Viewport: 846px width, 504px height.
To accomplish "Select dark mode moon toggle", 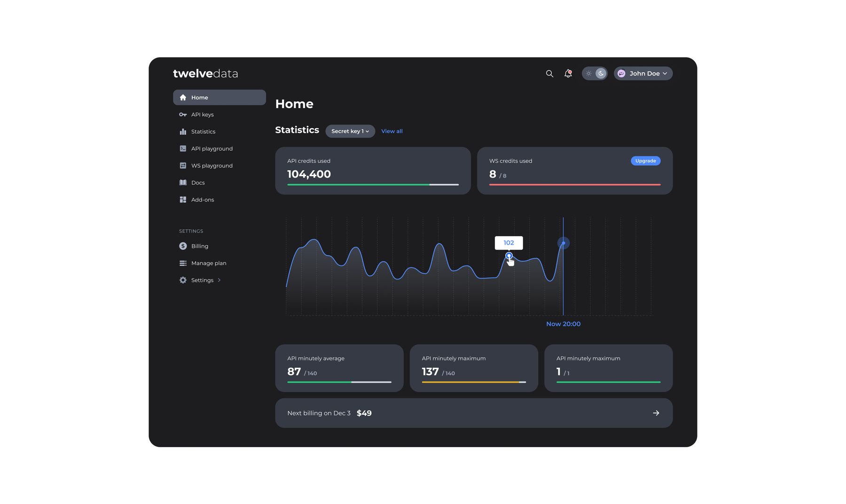I will [x=601, y=74].
